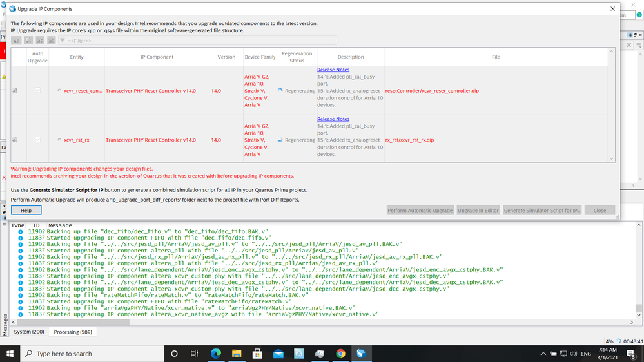Toggle Auto Upgrade checkbox for xcvr_reset_con
644x362 pixels.
[x=37, y=91]
